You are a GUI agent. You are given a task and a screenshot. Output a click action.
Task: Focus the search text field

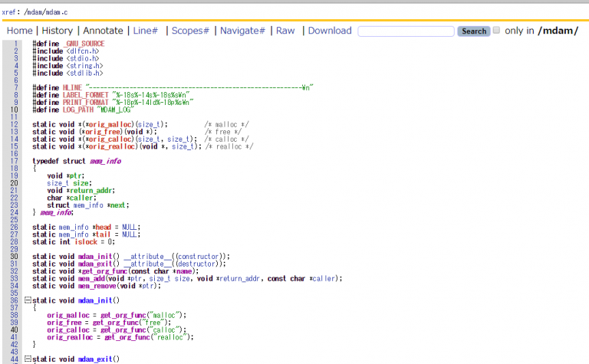tap(406, 31)
